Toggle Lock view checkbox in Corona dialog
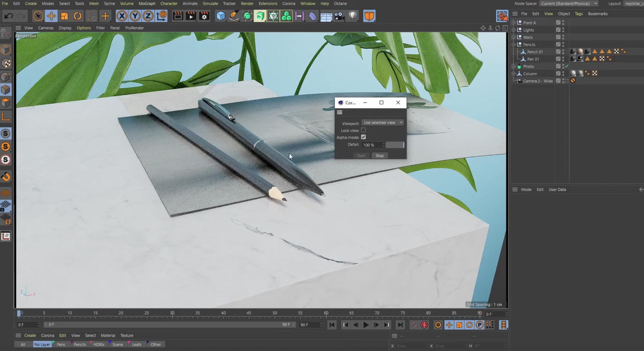The height and width of the screenshot is (351, 644). [x=363, y=130]
